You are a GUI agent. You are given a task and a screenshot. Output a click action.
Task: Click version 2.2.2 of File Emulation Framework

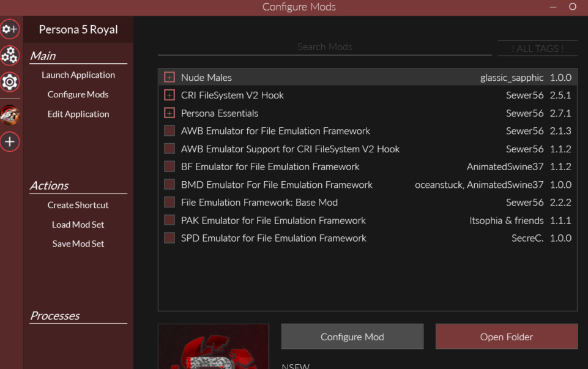pos(560,203)
